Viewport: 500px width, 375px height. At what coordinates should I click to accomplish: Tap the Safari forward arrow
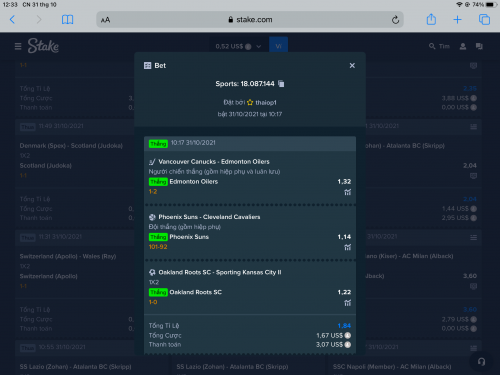(x=39, y=20)
